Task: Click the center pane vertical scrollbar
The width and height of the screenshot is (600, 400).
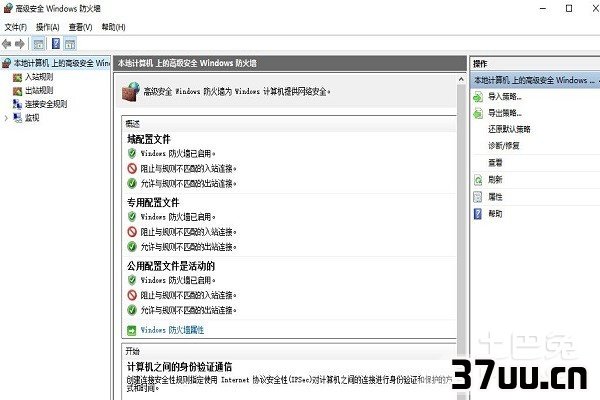Action: click(x=461, y=241)
